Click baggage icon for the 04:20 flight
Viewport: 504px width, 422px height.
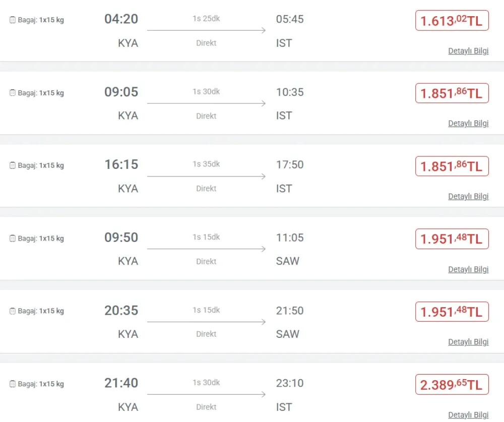(x=13, y=20)
